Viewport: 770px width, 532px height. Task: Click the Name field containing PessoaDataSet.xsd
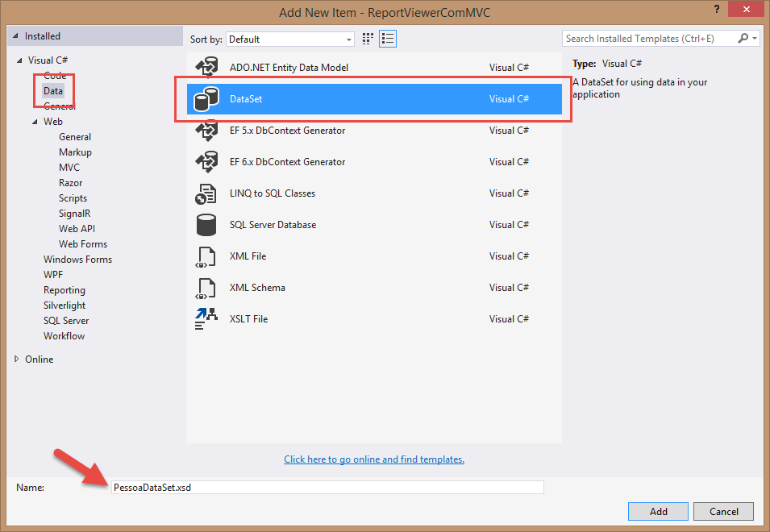pos(327,488)
